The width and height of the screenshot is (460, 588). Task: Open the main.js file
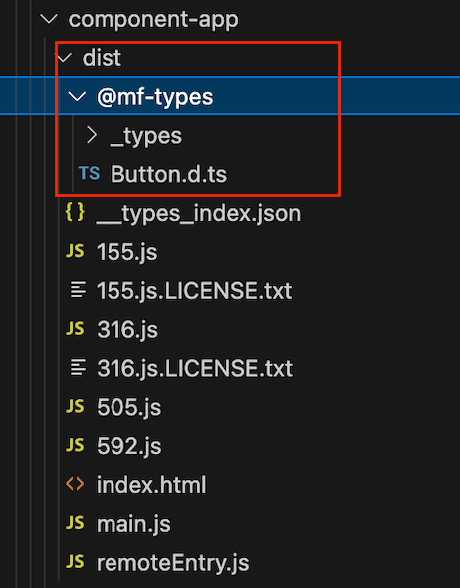point(134,524)
